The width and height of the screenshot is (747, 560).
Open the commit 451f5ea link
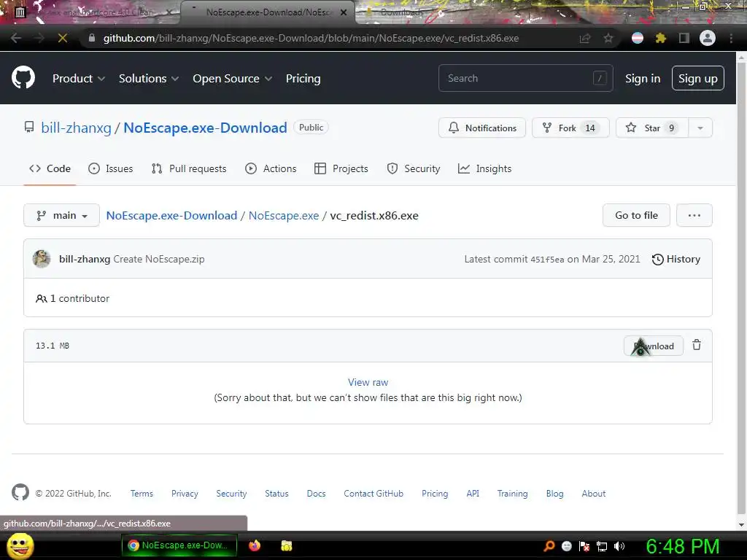pos(547,260)
